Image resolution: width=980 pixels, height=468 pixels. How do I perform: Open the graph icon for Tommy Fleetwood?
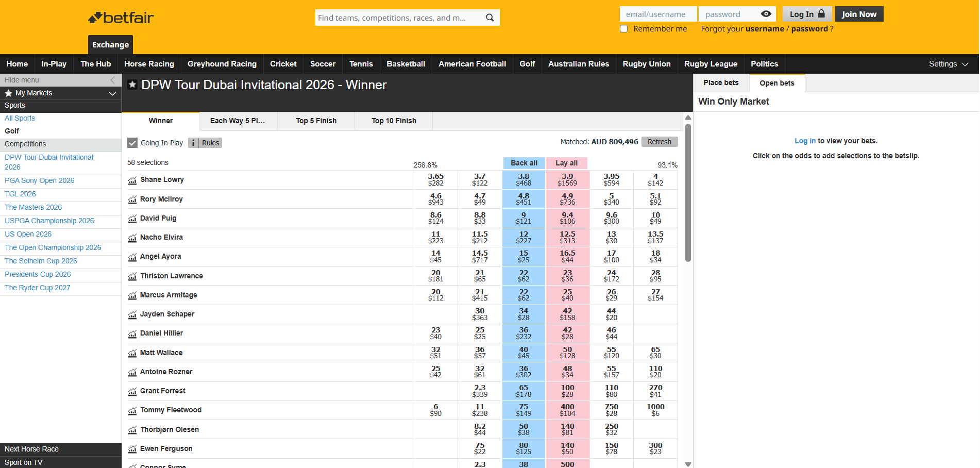pyautogui.click(x=132, y=410)
